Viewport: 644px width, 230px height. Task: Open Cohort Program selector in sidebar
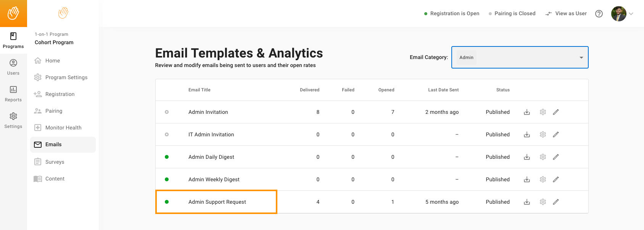tap(54, 42)
